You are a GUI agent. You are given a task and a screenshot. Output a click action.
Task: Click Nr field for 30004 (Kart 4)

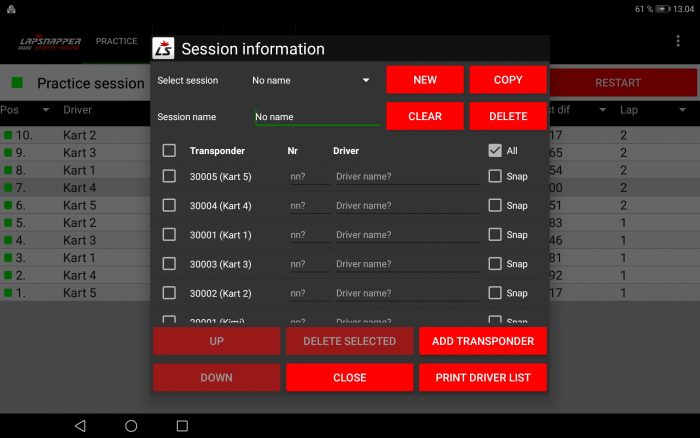309,206
